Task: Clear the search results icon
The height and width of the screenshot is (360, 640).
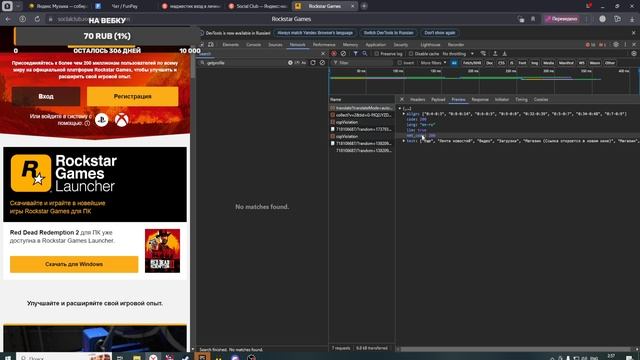Action: [322, 63]
